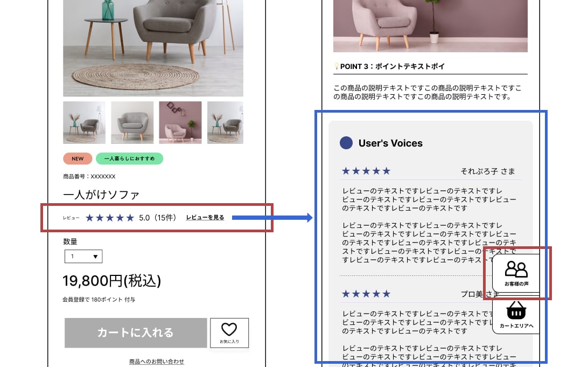Click the main gray sofa product image

point(153,48)
